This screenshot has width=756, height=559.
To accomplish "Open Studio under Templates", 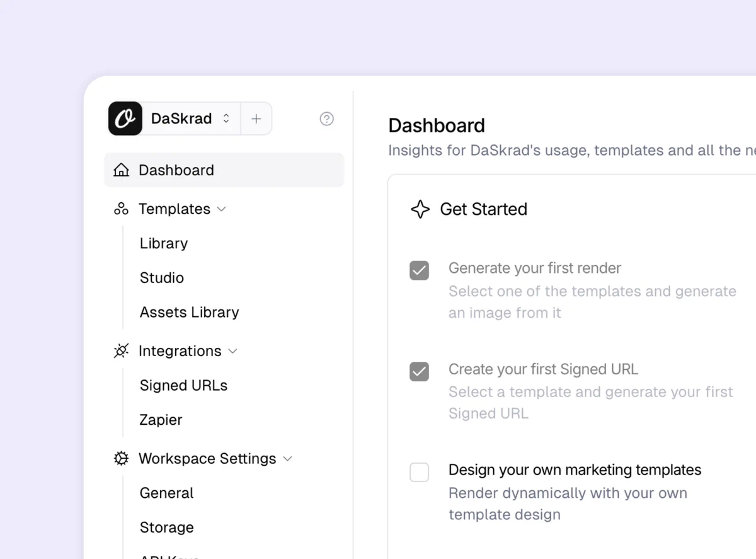I will [162, 278].
